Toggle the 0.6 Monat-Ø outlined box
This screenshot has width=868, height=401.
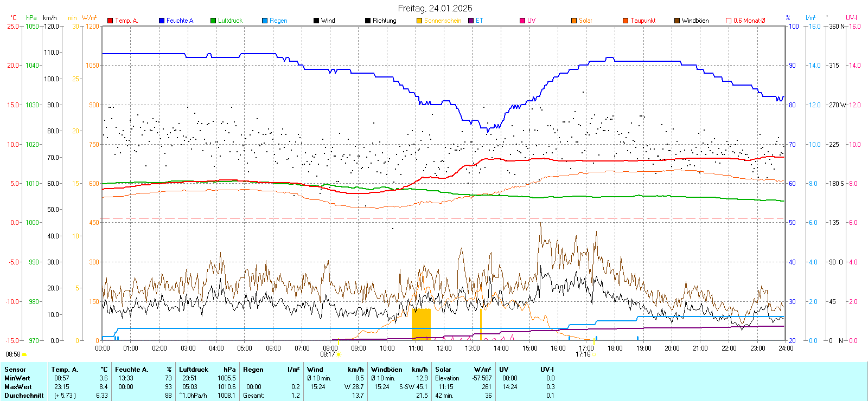coord(729,21)
